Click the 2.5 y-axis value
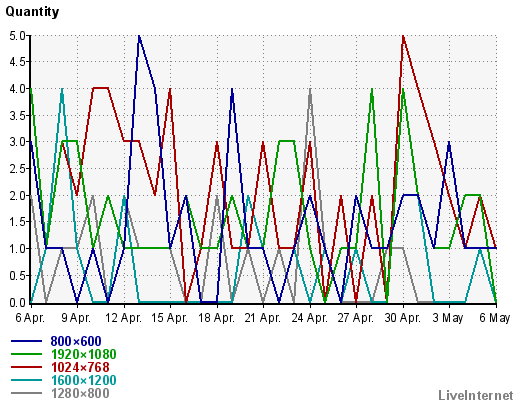 18,169
